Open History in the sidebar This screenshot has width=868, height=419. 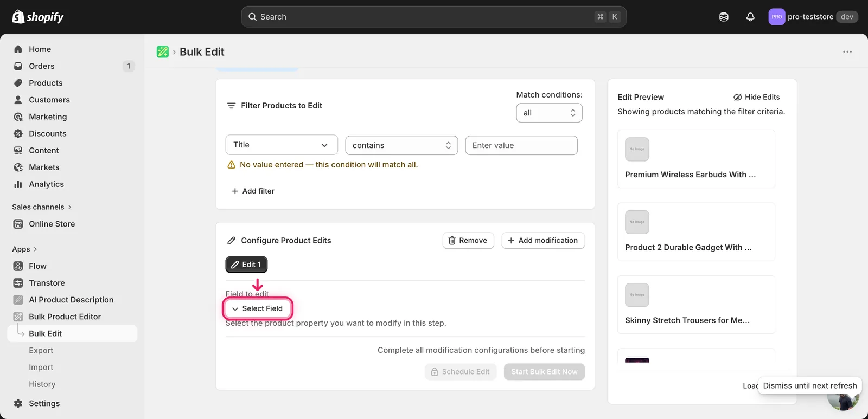(42, 384)
